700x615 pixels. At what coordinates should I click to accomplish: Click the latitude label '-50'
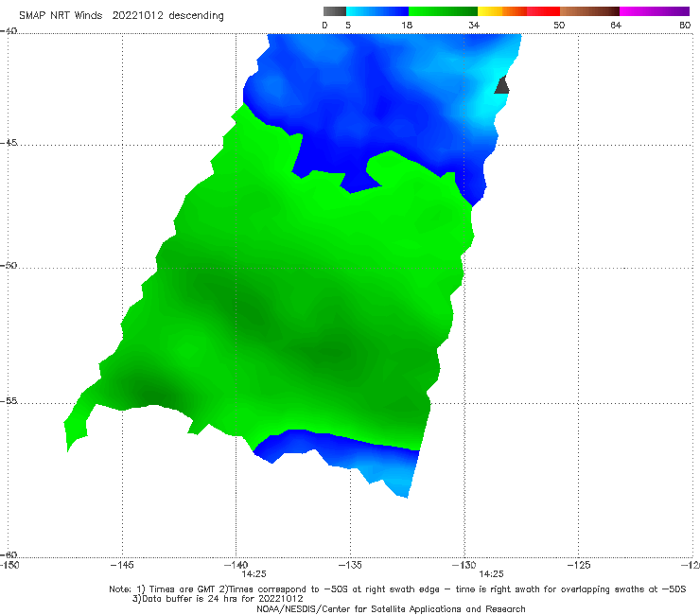9,265
